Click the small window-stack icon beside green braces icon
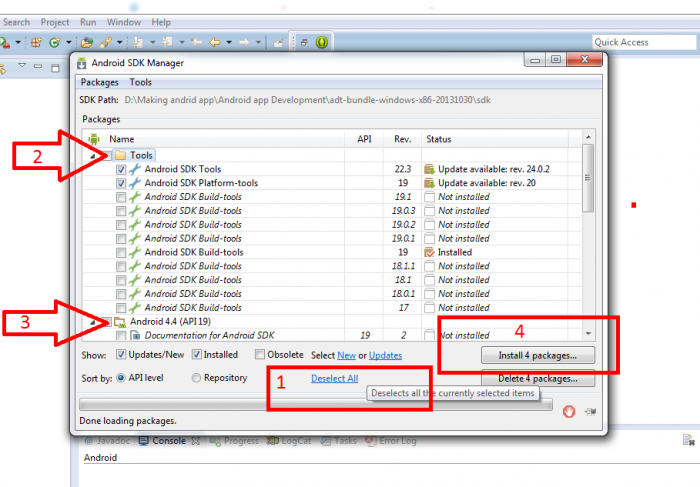Image resolution: width=700 pixels, height=487 pixels. coord(304,42)
